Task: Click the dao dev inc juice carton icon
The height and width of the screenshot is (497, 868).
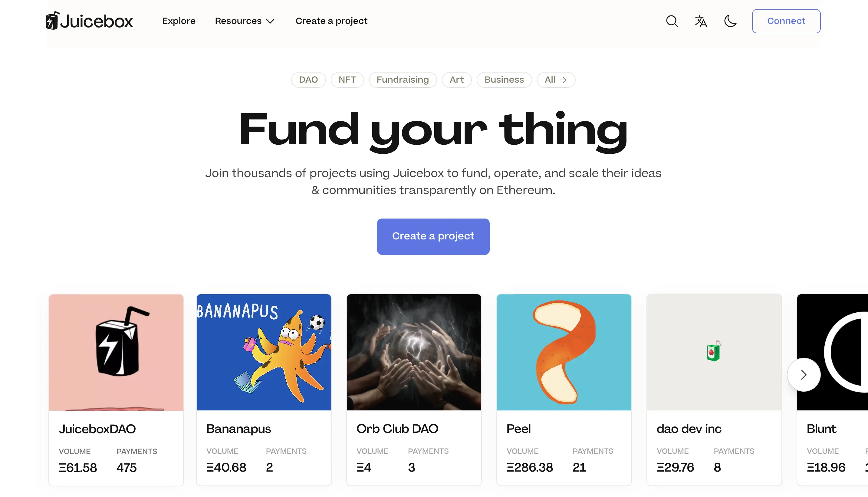Action: pos(713,352)
